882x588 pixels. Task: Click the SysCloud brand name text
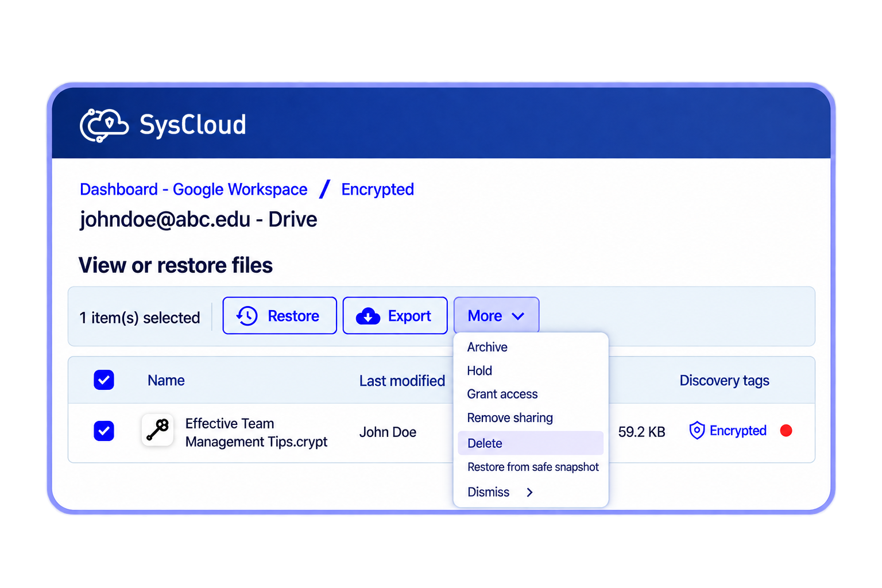click(x=193, y=125)
